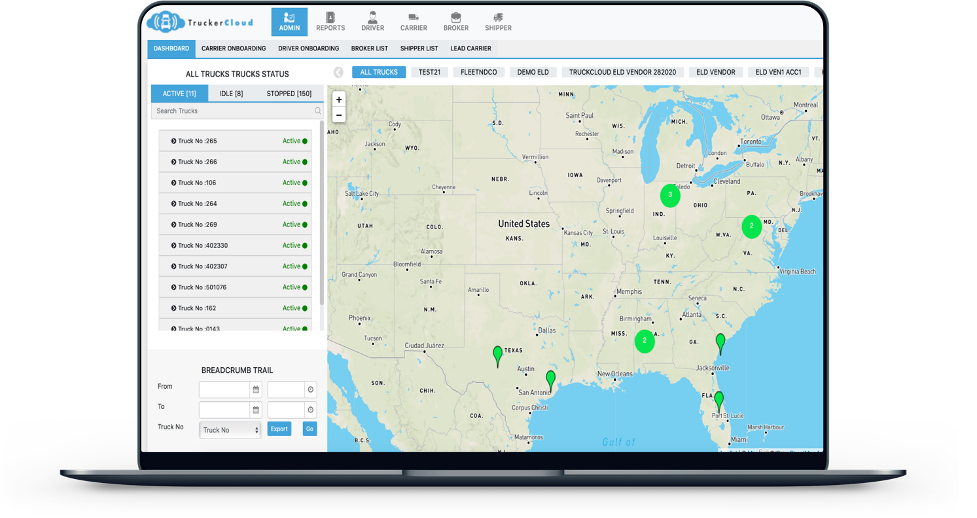Expand Truck No :266 row arrow

(173, 162)
